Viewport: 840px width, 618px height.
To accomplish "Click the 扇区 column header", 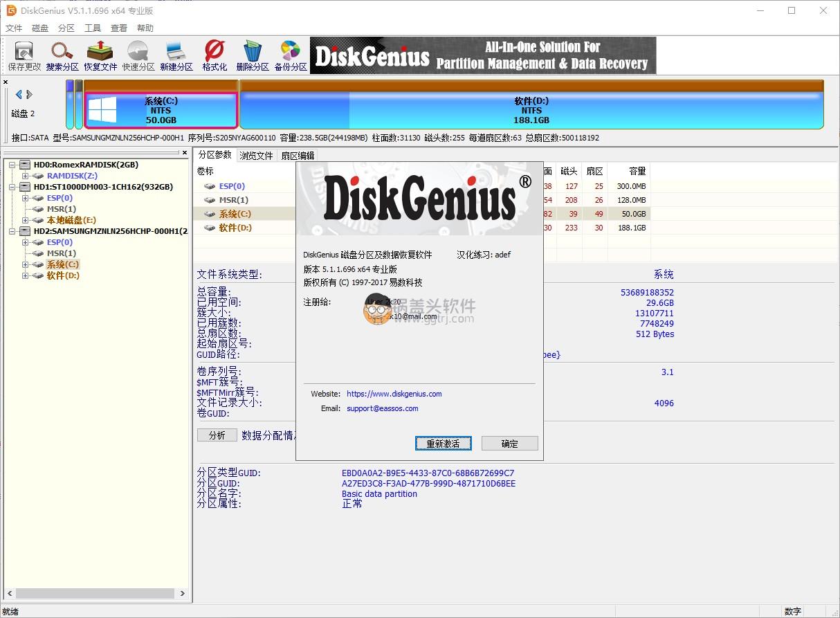I will click(x=595, y=171).
